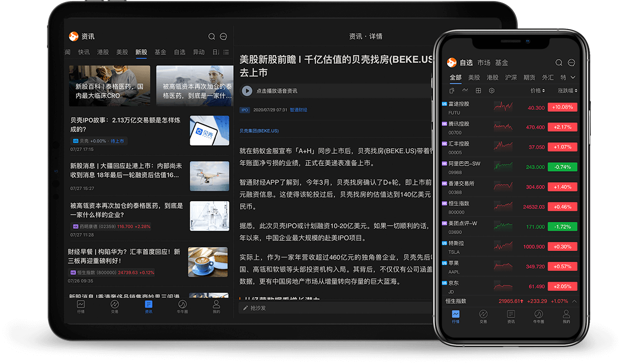Open 汇丰控股 00005 row on phone
This screenshot has height=364, width=622.
510,147
